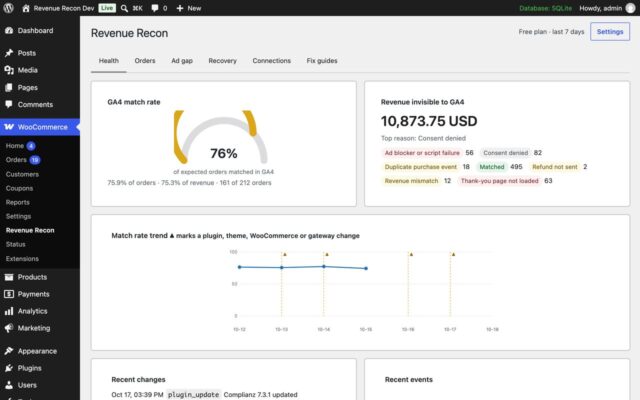Click the Plugins plug icon
The height and width of the screenshot is (400, 640).
pyautogui.click(x=9, y=368)
